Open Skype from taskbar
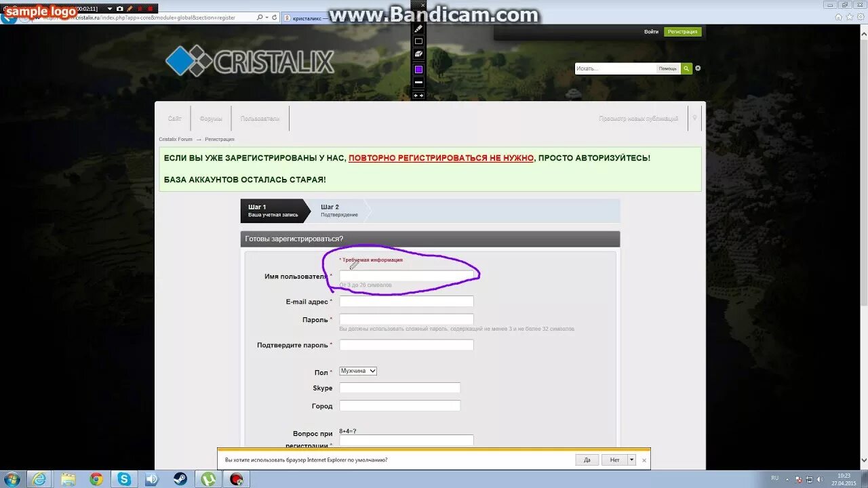Viewport: 868px width, 488px height. (x=124, y=479)
